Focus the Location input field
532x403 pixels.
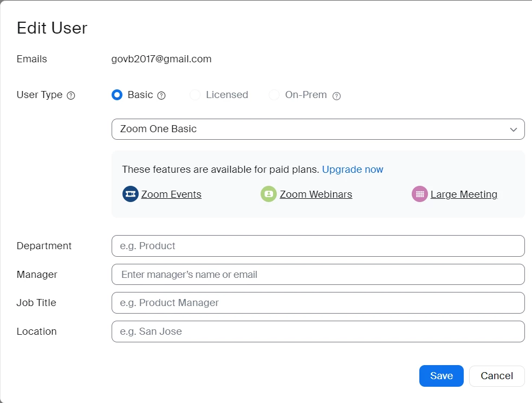coord(318,331)
